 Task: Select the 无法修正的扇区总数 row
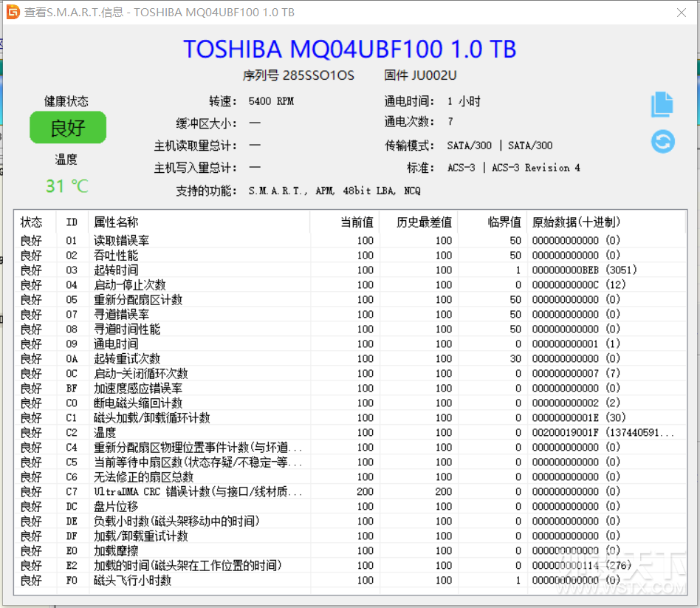tap(351, 477)
